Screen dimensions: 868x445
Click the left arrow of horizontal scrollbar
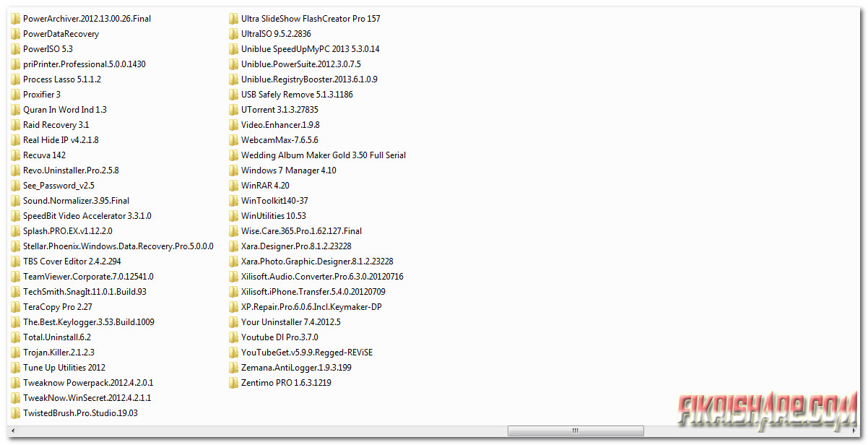click(x=14, y=431)
